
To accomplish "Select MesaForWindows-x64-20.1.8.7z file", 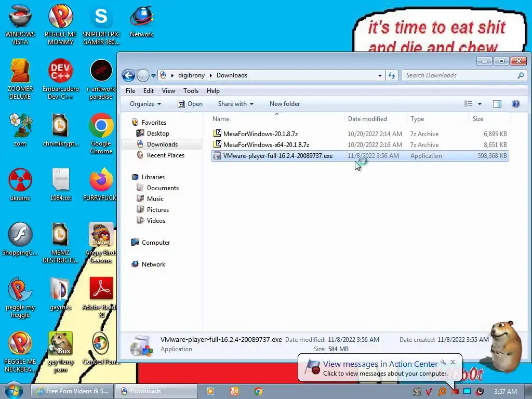I will pyautogui.click(x=360, y=144).
